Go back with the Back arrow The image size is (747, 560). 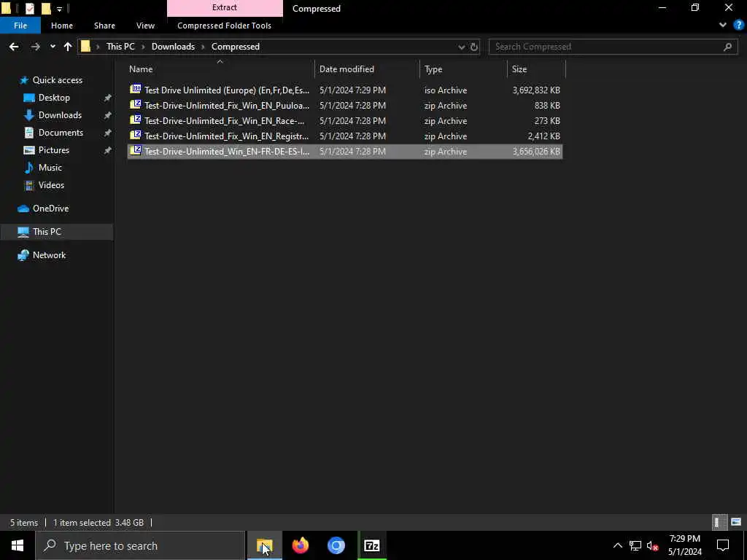tap(14, 47)
